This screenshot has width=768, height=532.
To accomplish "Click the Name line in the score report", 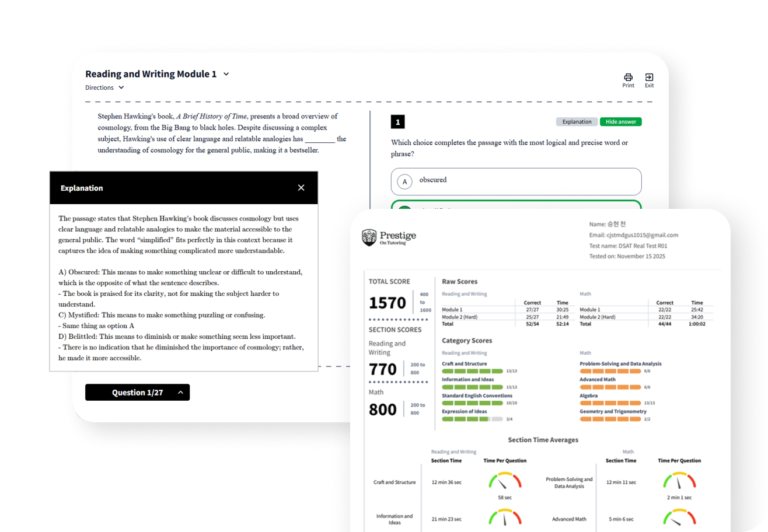I will 607,225.
